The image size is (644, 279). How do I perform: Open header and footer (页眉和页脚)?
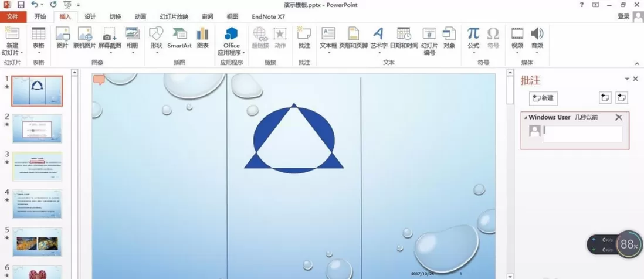pos(353,38)
